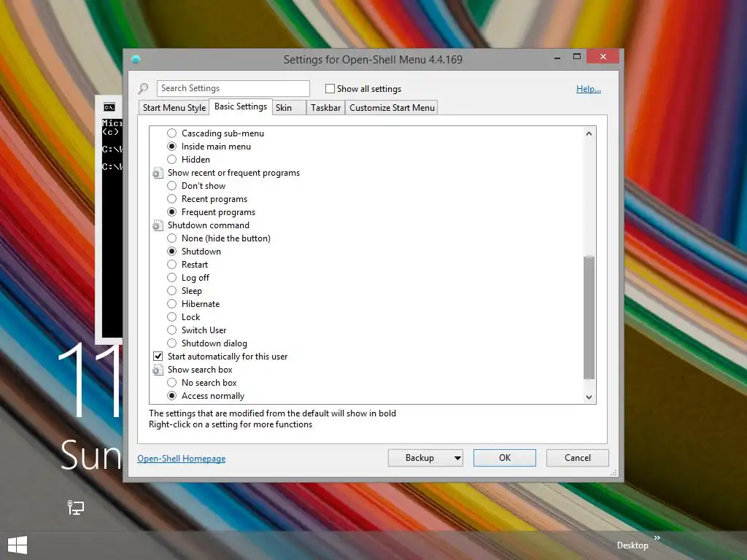Screen dimensions: 747x560
Task: Click the Cancel button
Action: [x=578, y=458]
